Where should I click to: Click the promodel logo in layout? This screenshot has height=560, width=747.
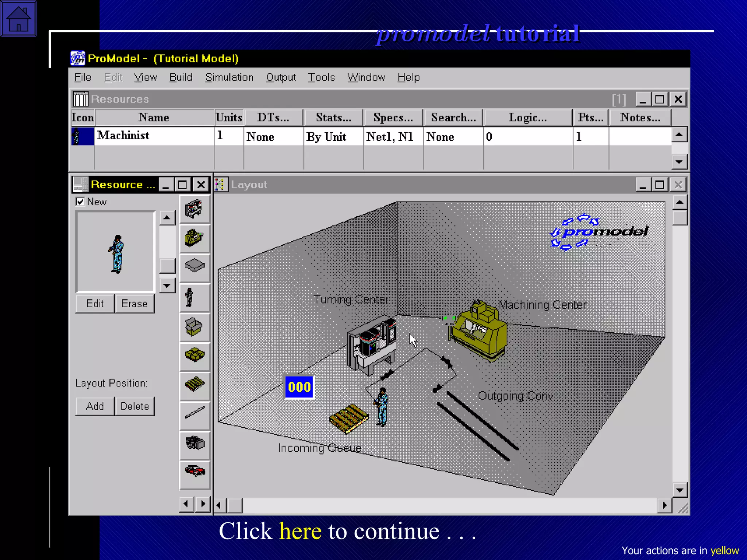pos(599,232)
